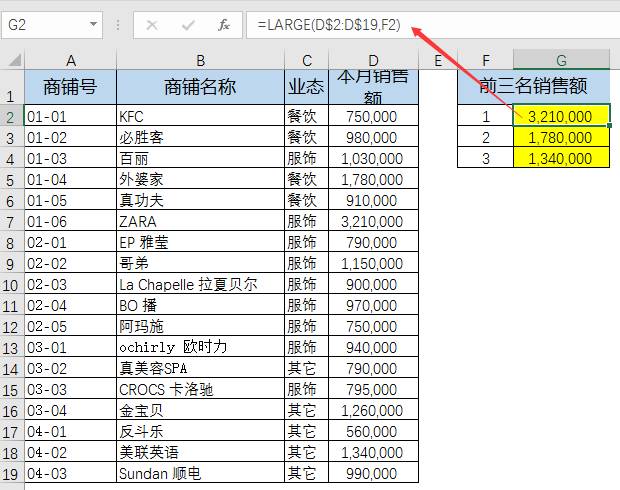The image size is (620, 490).
Task: Click rank cell 3 in column F
Action: click(486, 157)
